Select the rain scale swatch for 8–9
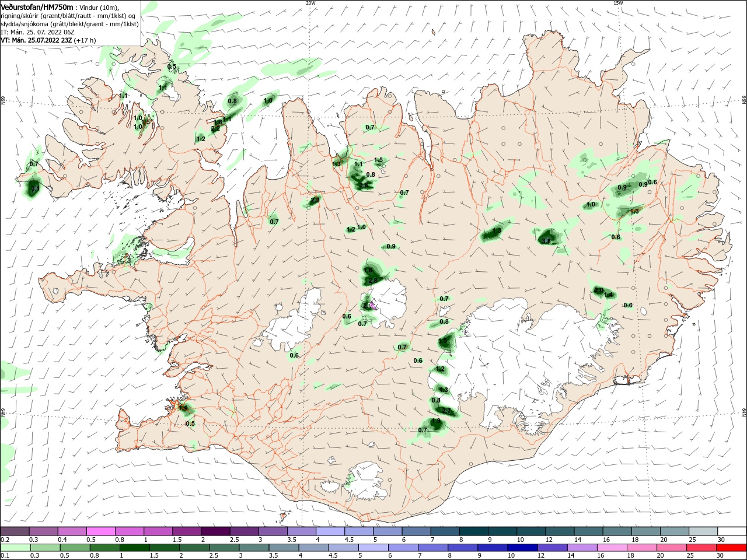The height and width of the screenshot is (560, 747). coord(462,548)
